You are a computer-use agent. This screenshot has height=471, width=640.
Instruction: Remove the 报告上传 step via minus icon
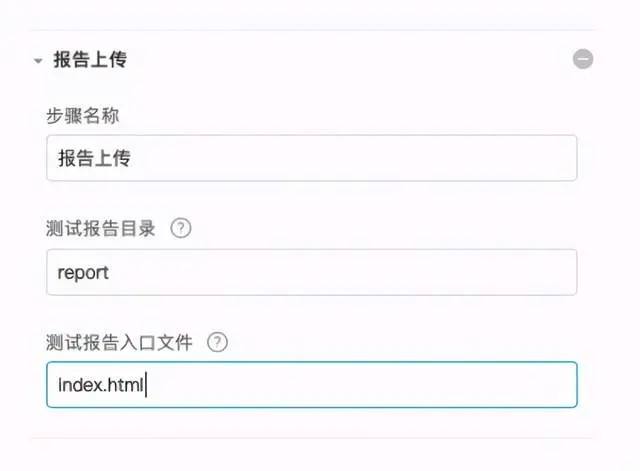(582, 59)
